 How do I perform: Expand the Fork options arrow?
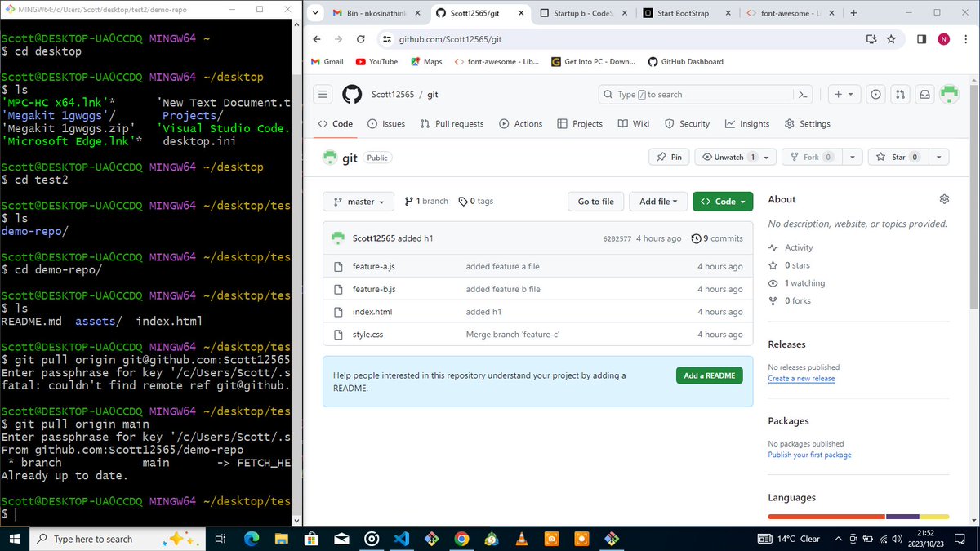(x=852, y=157)
